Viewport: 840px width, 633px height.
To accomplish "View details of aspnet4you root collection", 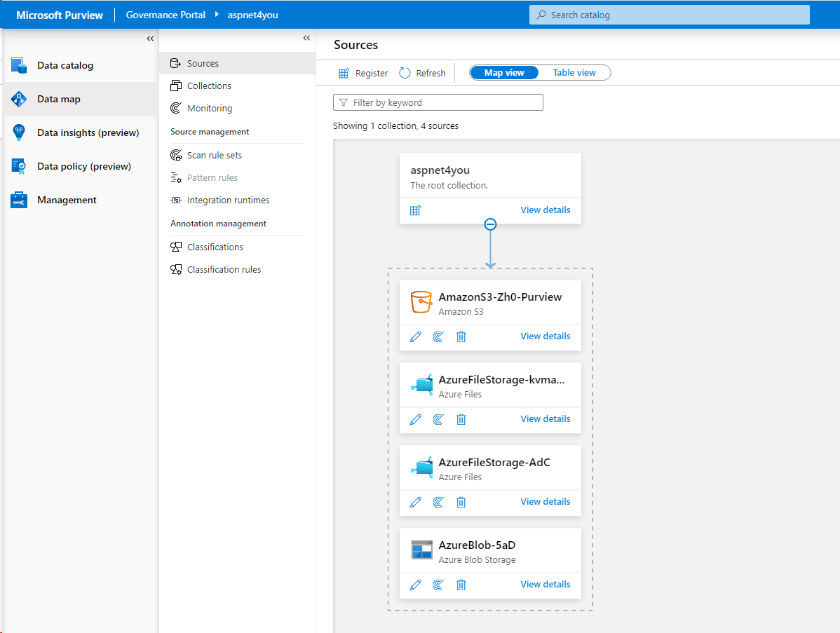I will click(546, 210).
